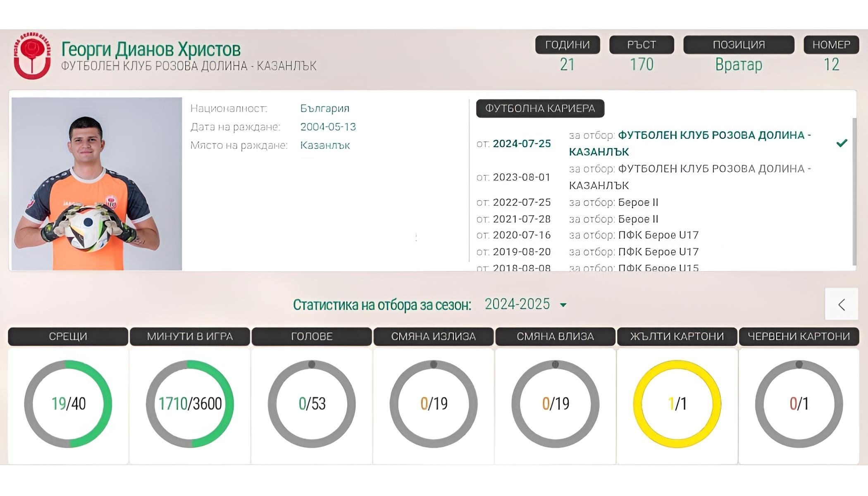Viewport: 868px width, 496px height.
Task: Click the ГОЛОВЕ stat header
Action: [312, 336]
